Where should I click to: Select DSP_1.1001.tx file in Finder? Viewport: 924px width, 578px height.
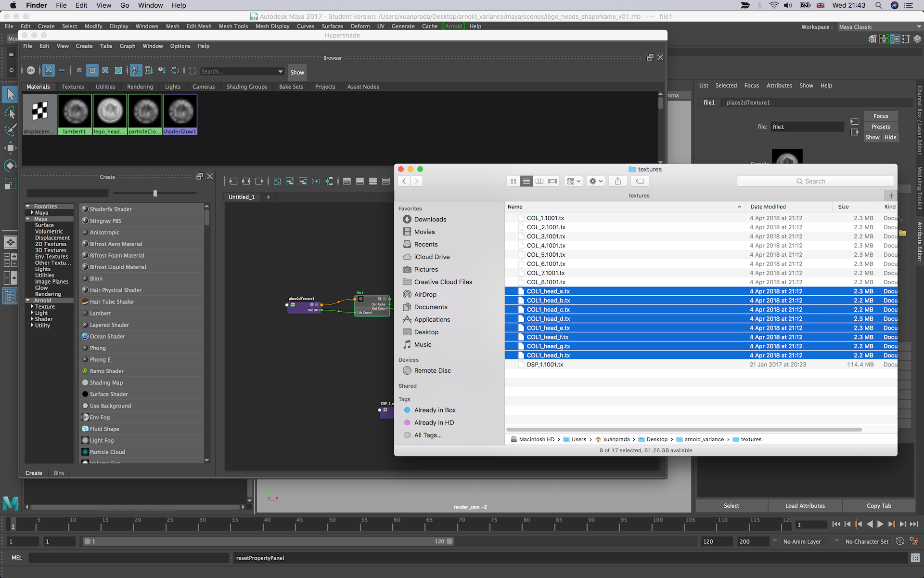click(701, 365)
